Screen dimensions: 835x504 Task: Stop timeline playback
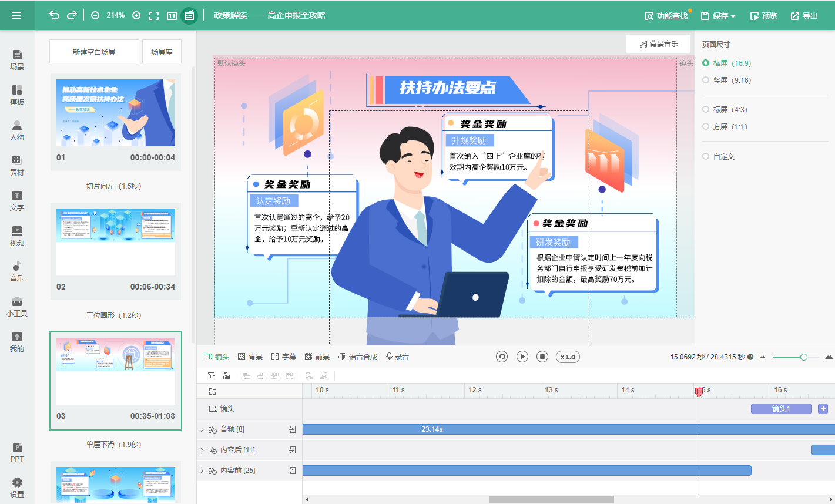tap(543, 357)
